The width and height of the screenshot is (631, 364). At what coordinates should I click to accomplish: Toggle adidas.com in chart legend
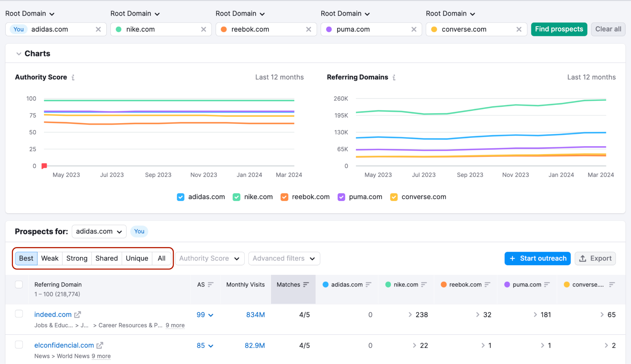181,197
